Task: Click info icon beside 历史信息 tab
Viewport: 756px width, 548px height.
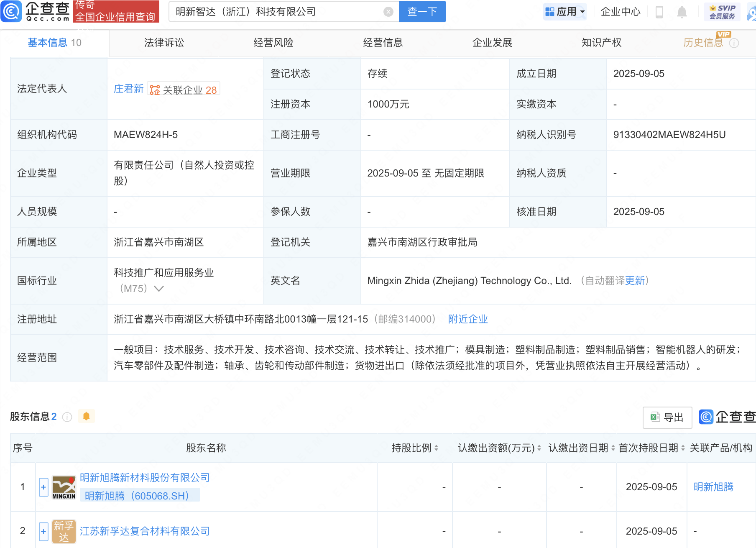Action: click(x=734, y=43)
